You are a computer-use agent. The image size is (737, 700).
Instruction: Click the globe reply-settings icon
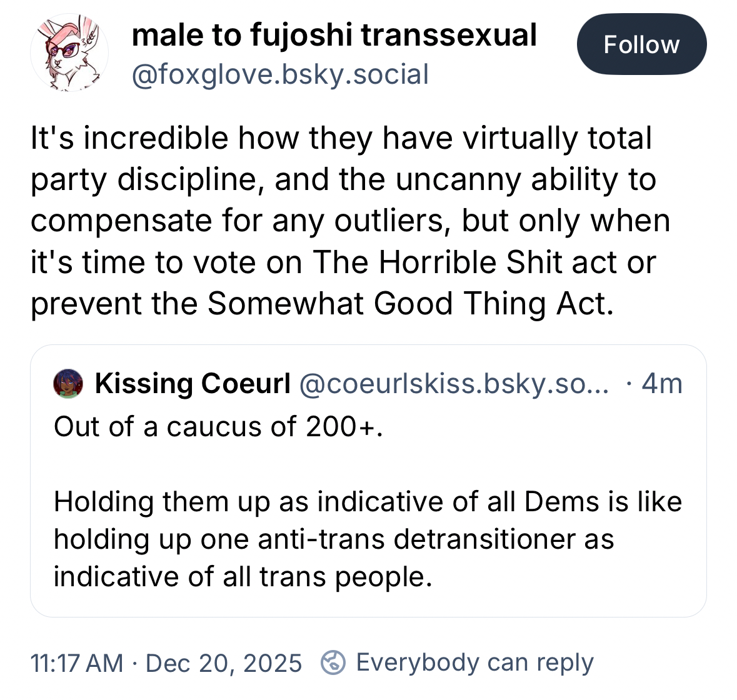click(x=333, y=662)
